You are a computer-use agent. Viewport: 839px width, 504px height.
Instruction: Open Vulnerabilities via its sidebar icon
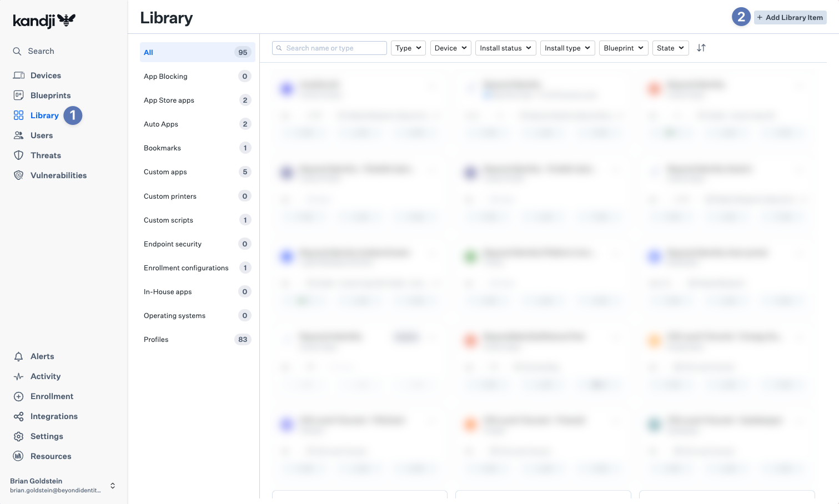click(x=18, y=175)
